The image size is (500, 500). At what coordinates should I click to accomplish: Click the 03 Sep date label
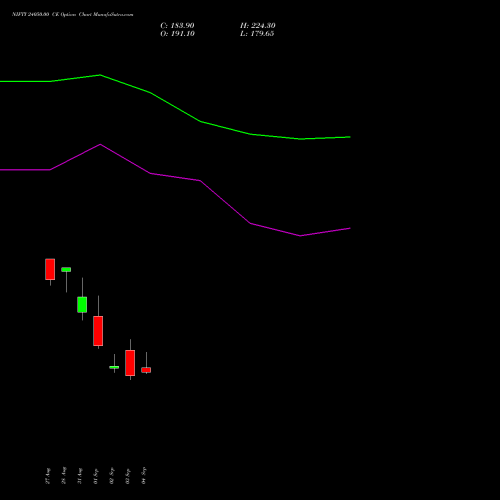[128, 476]
